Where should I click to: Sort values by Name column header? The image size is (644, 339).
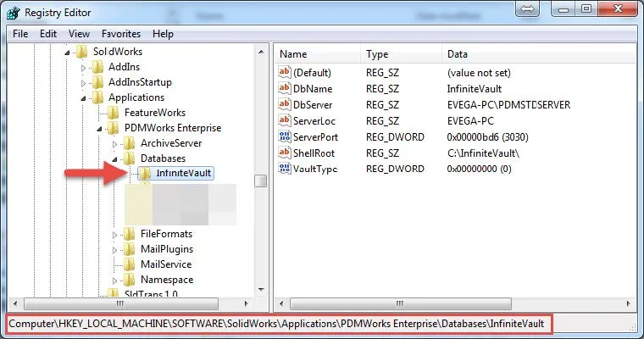pyautogui.click(x=318, y=54)
